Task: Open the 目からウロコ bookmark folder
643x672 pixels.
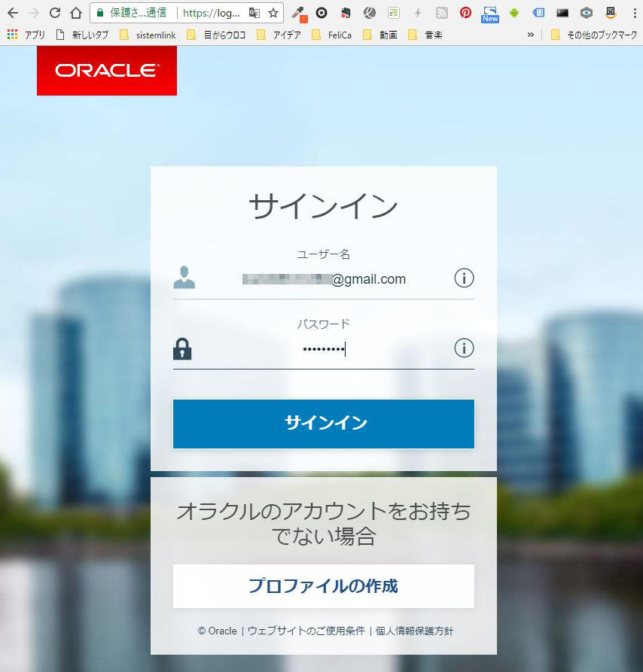Action: point(217,35)
